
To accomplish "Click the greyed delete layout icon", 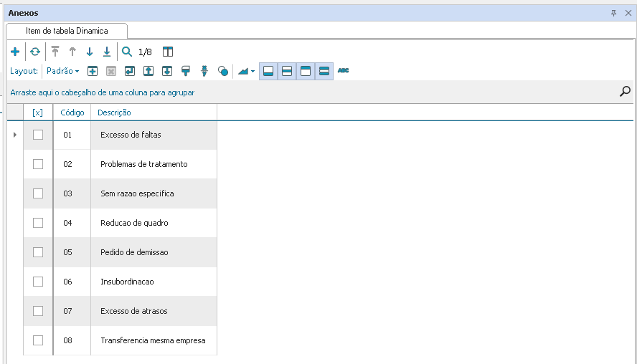I will [x=111, y=72].
